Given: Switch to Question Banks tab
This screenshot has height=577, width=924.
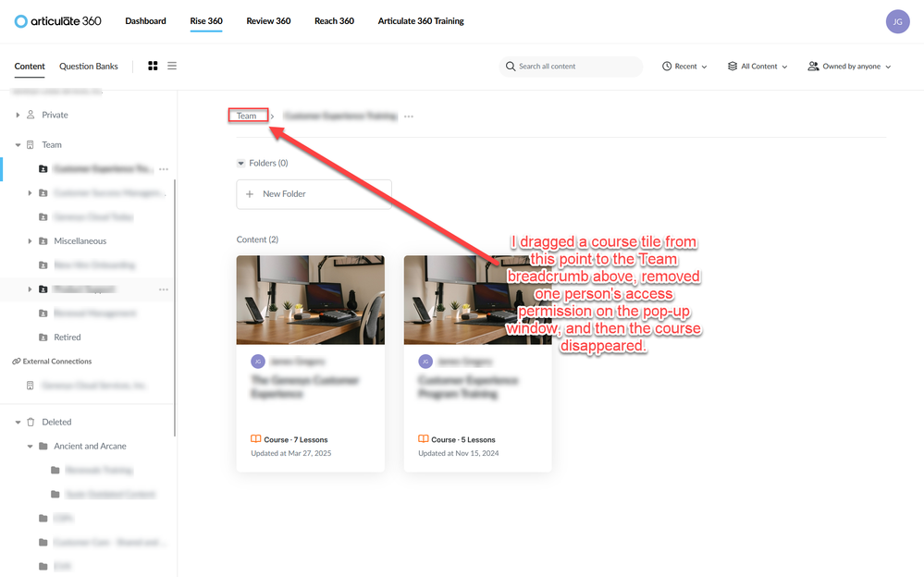Looking at the screenshot, I should click(89, 66).
